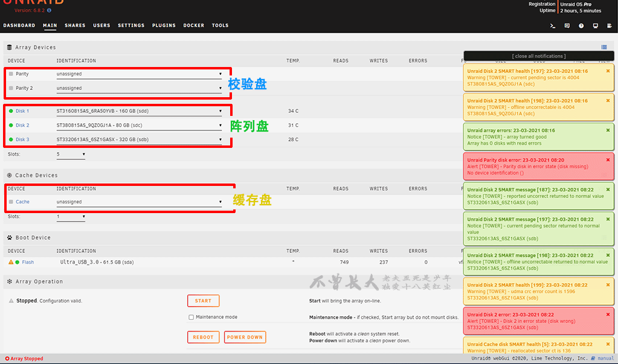Viewport: 618px width, 364px height.
Task: Expand the Disk 2 device dropdown
Action: point(139,126)
